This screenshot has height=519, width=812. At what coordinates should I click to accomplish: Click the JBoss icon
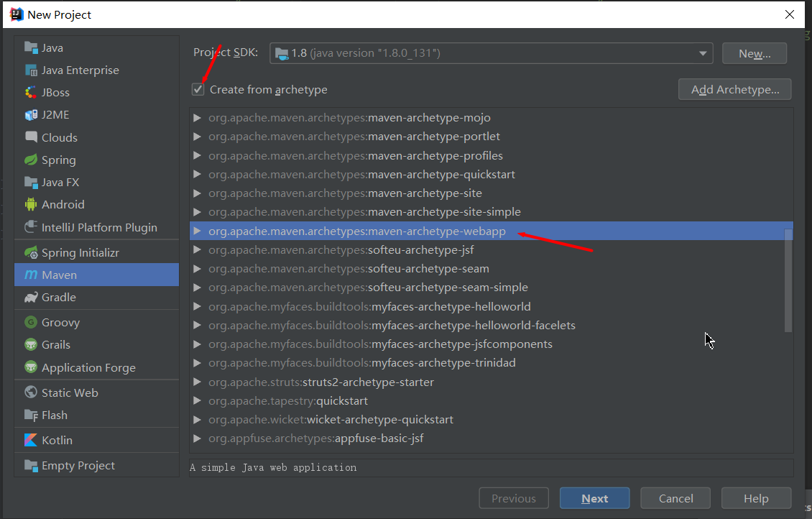(x=31, y=92)
